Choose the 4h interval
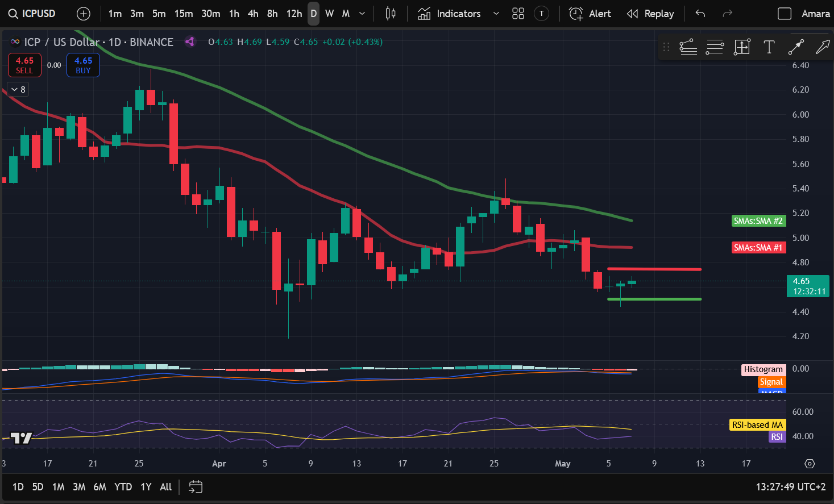Image resolution: width=834 pixels, height=504 pixels. pos(254,14)
